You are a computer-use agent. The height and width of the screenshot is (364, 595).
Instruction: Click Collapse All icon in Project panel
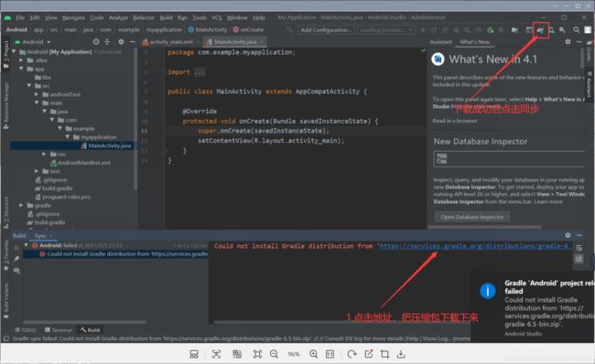pyautogui.click(x=107, y=42)
